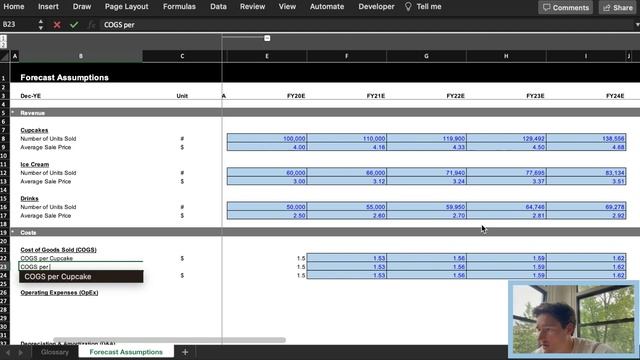640x360 pixels.
Task: Add a new sheet with plus button
Action: pos(185,352)
